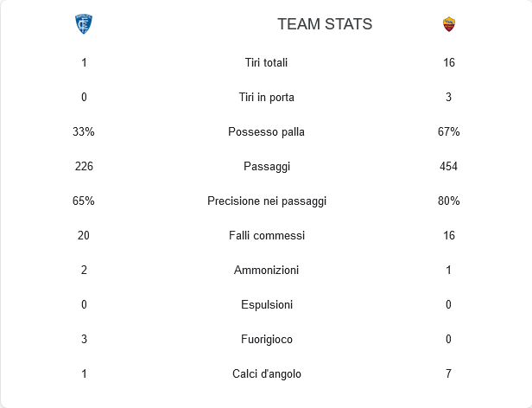Screen dimensions: 532x408
Task: Click Empoli's 65% pass accuracy value
Action: [84, 201]
